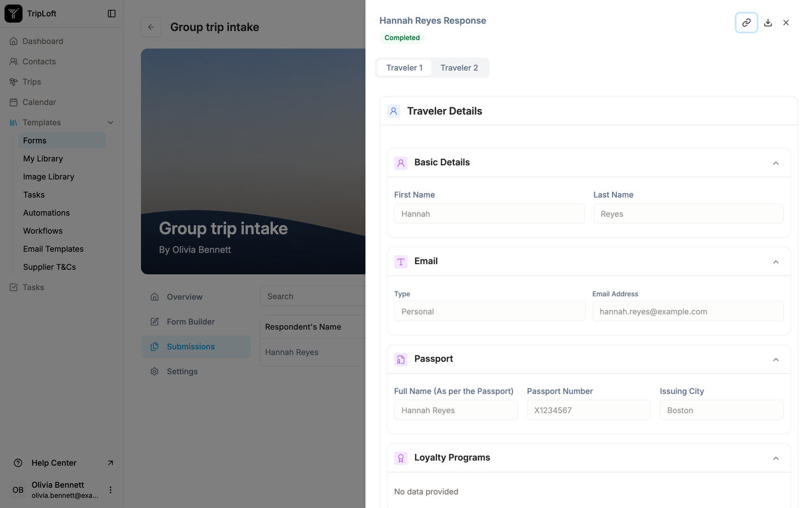Screen dimensions: 812x508
Task: Click the Passport section icon
Action: click(401, 360)
